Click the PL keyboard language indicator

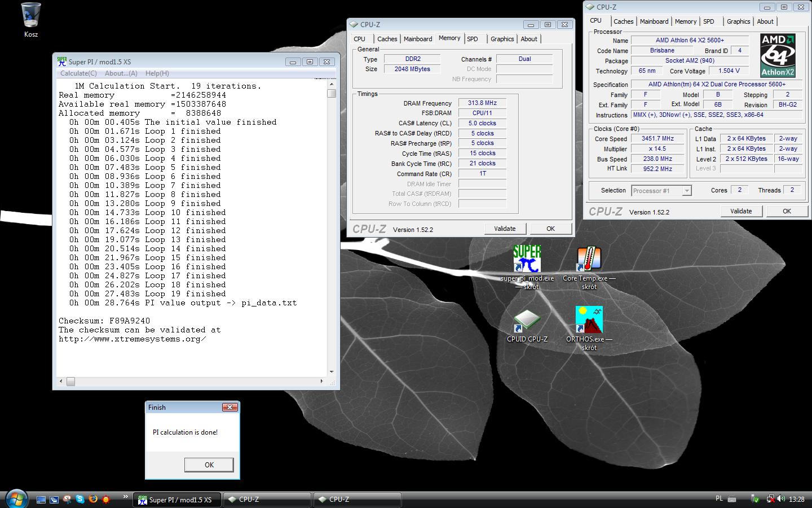pyautogui.click(x=719, y=499)
